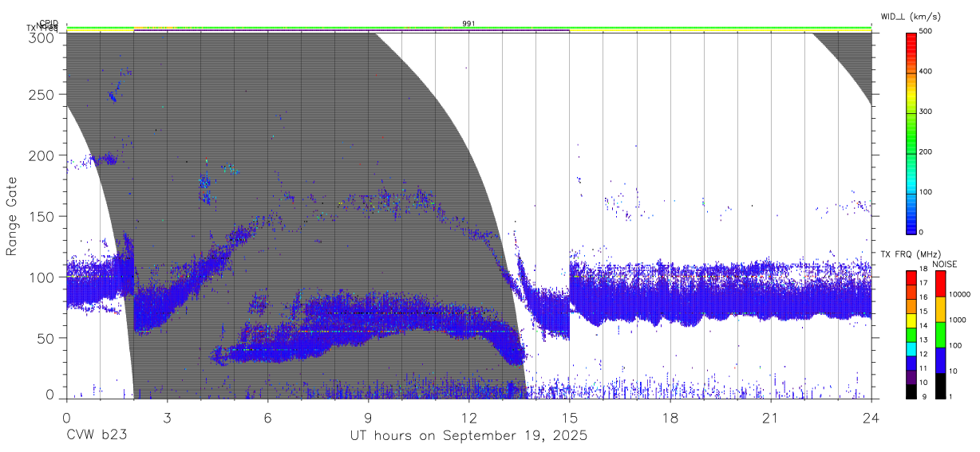The image size is (980, 452).
Task: Click the '16' MHz label on TX FRQ legend
Action: point(923,298)
